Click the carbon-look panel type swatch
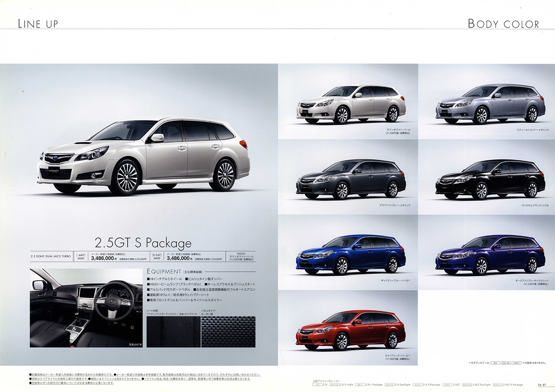The height and width of the screenshot is (392, 555). tap(228, 332)
